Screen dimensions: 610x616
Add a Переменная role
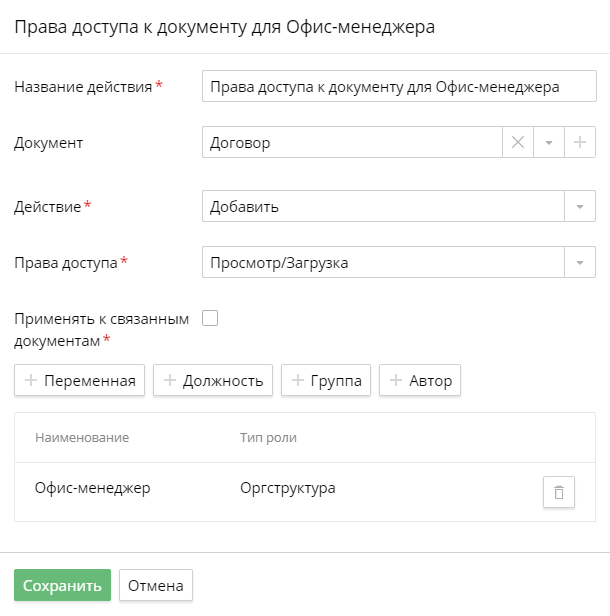(79, 380)
